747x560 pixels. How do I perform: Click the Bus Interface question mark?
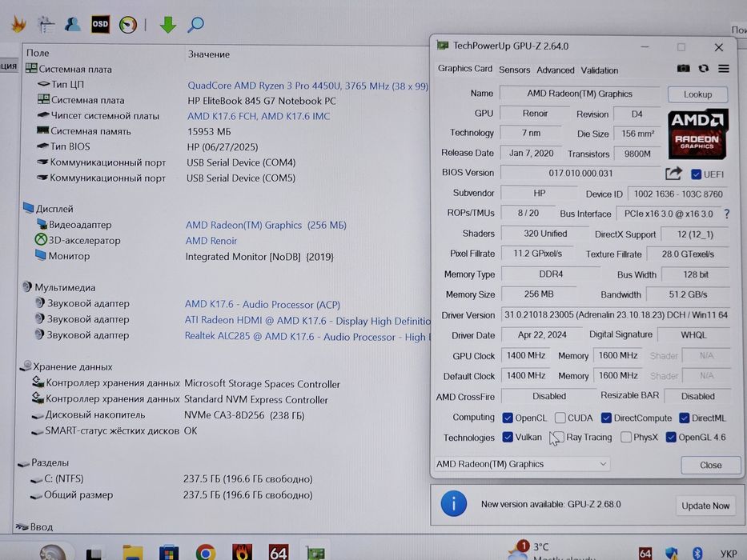[x=726, y=214]
